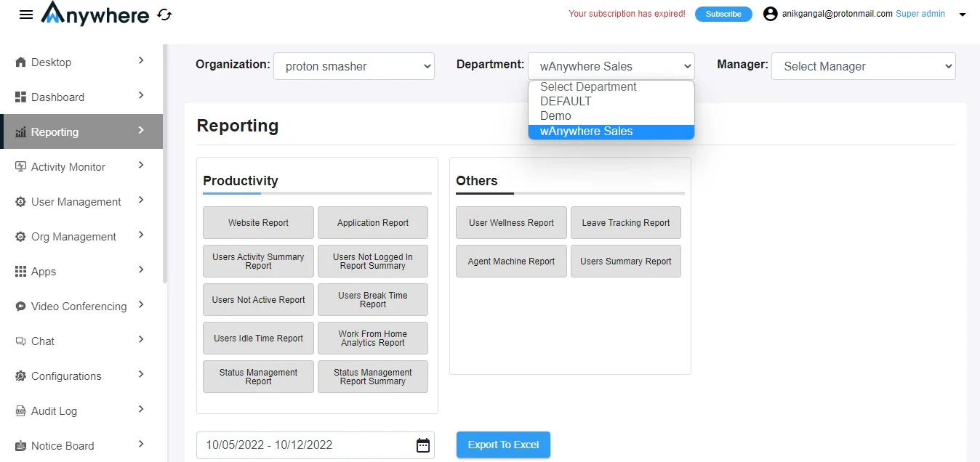Open the Agent Machine Report
The image size is (980, 462).
point(511,262)
